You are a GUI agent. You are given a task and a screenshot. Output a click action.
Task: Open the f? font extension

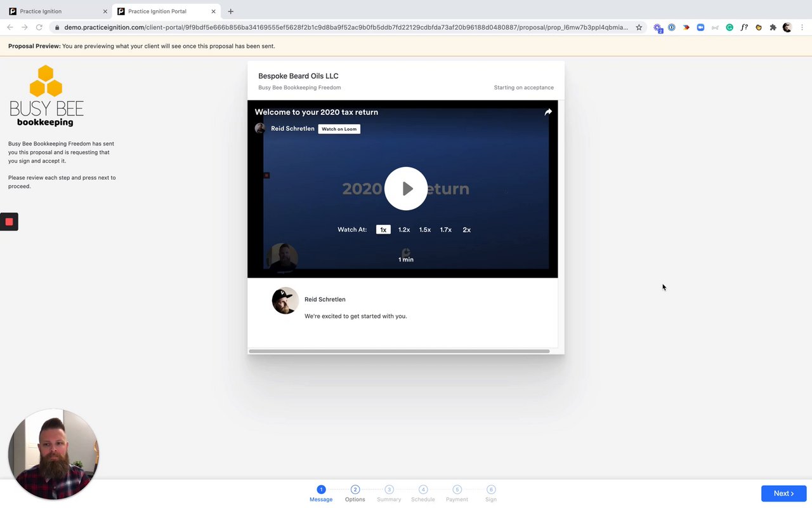coord(744,27)
